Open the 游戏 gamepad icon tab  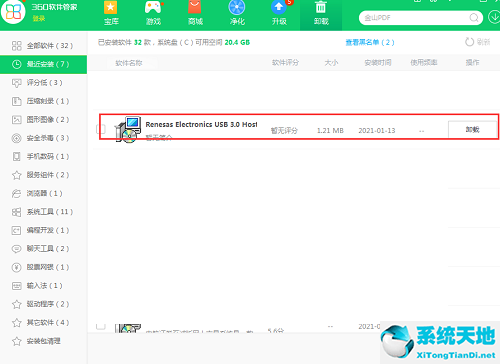(x=153, y=13)
